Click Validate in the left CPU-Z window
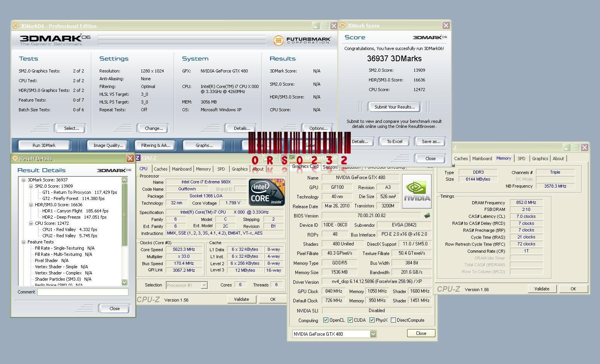 tap(241, 299)
